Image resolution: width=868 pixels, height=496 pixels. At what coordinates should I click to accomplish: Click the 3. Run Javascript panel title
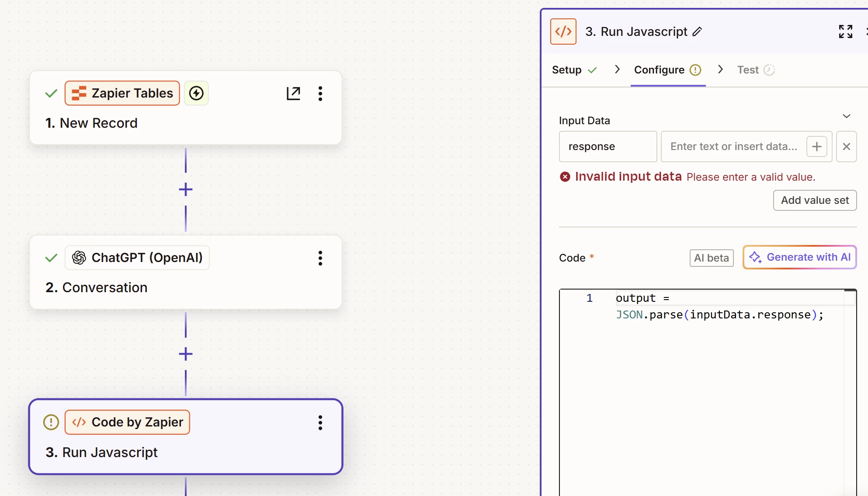point(636,31)
